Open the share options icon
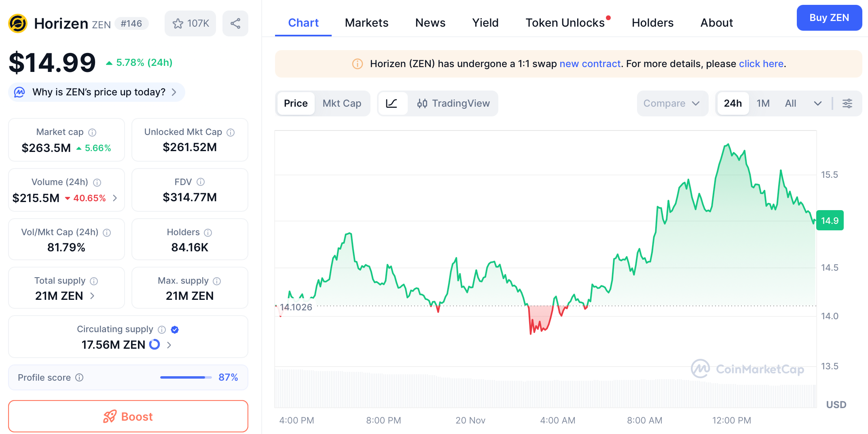 [x=235, y=23]
